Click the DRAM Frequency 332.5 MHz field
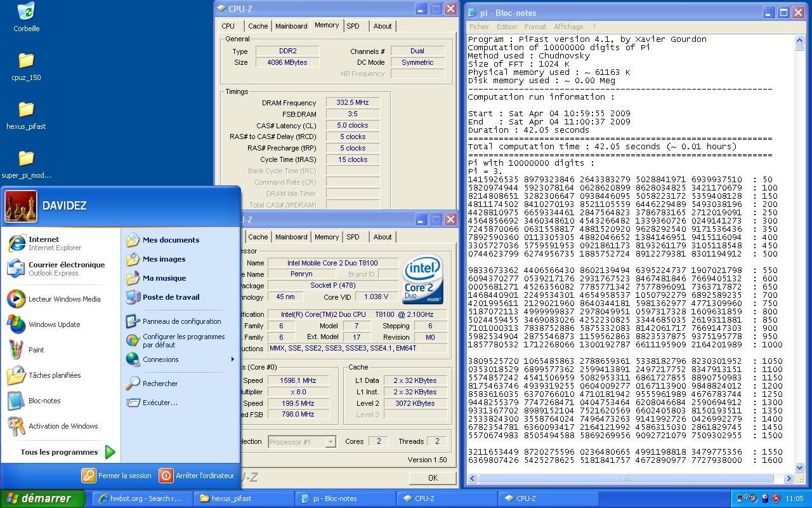 pyautogui.click(x=353, y=102)
